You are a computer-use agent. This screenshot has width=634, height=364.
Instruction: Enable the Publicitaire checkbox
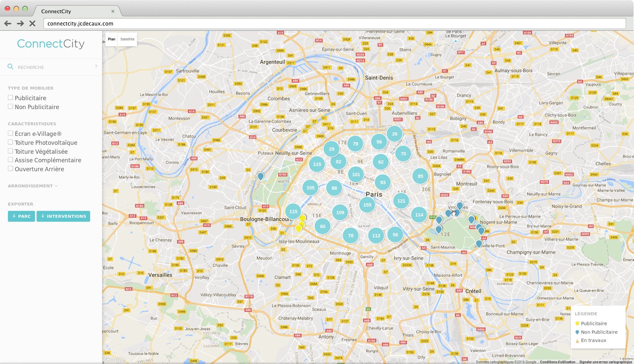pos(10,98)
